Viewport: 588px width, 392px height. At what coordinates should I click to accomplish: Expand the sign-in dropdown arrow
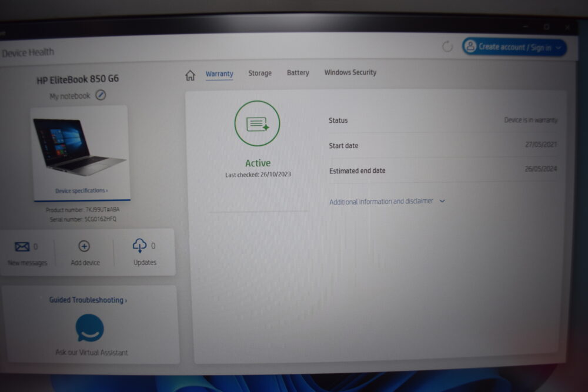tap(559, 48)
